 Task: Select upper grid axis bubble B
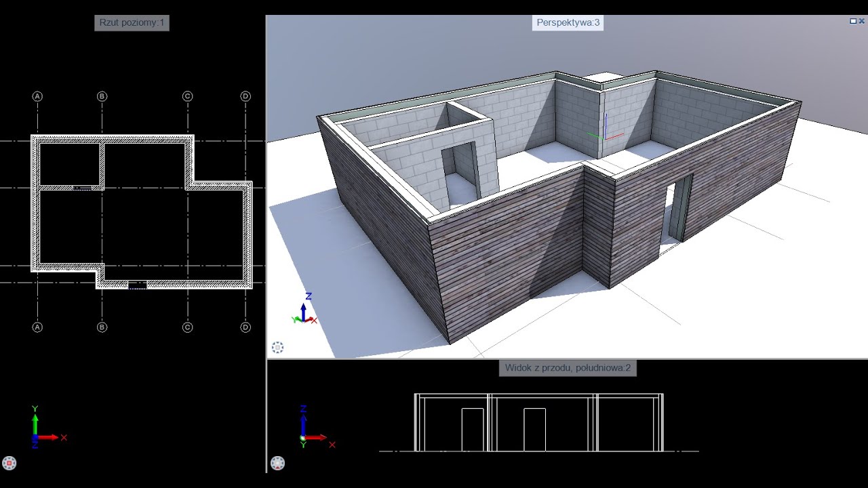tap(102, 96)
